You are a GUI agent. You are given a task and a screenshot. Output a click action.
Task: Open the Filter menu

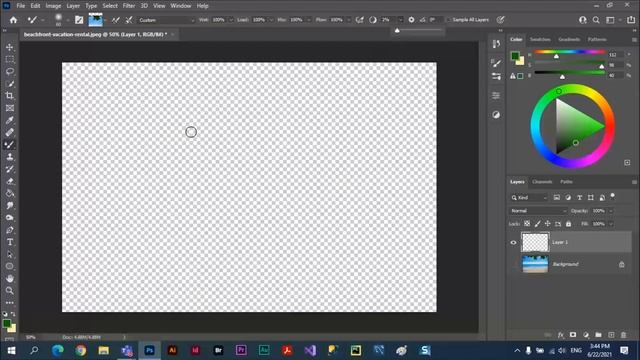coord(129,6)
